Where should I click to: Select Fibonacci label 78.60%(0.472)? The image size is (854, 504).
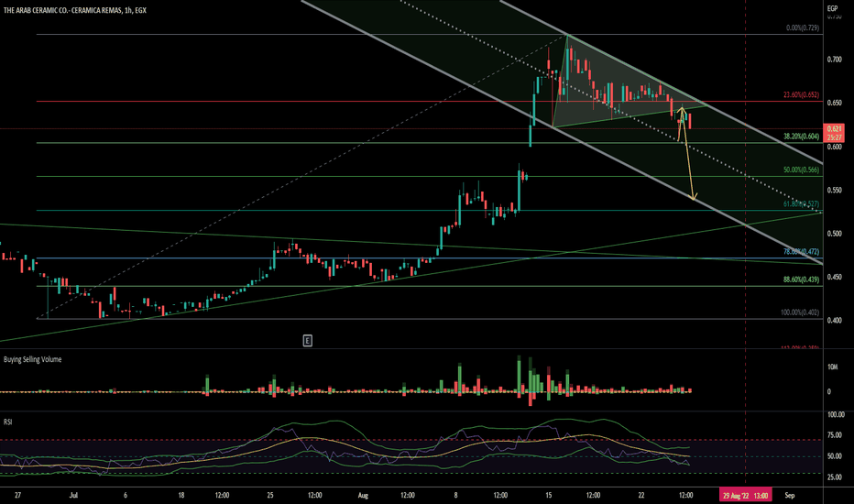click(x=801, y=252)
